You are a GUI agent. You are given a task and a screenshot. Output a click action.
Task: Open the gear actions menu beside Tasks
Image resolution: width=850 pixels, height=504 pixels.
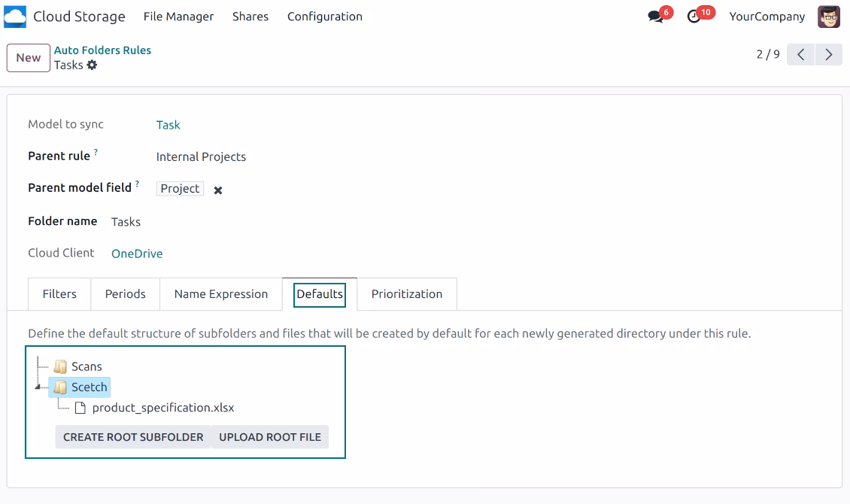[93, 65]
